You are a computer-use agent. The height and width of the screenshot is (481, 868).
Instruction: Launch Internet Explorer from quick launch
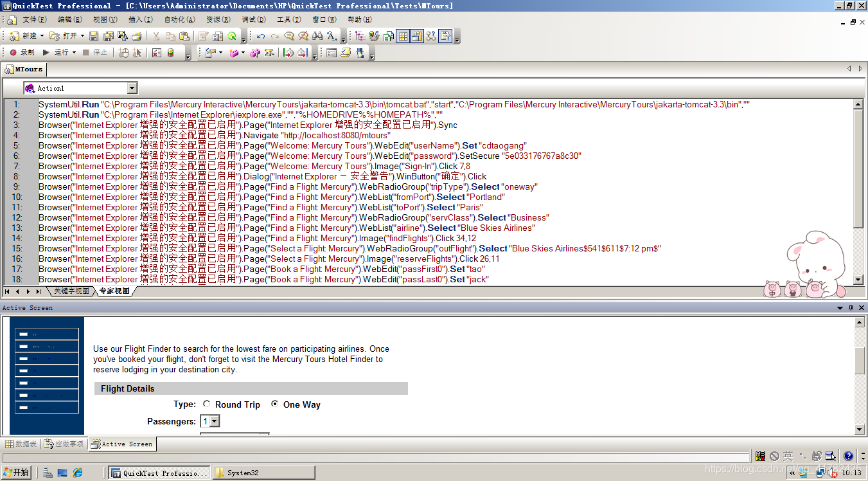click(78, 473)
